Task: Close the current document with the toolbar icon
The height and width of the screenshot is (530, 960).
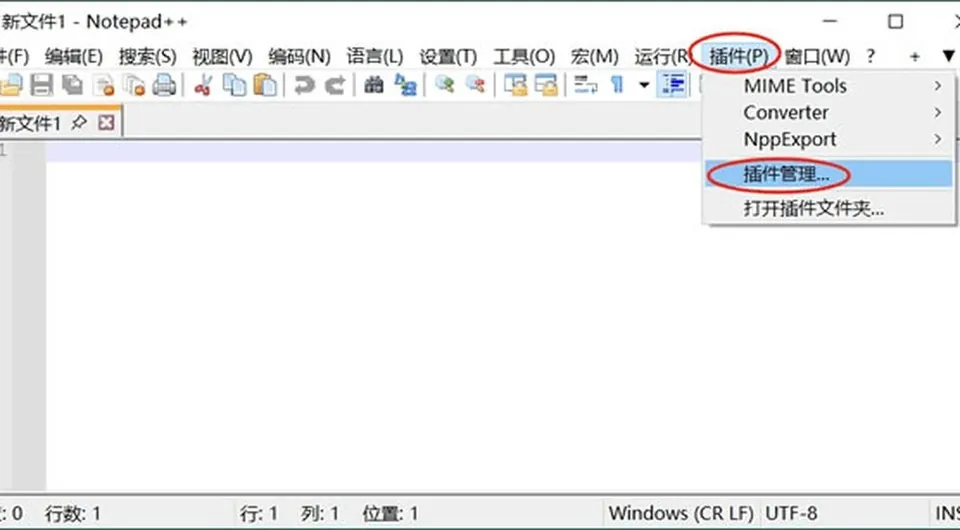Action: 103,85
